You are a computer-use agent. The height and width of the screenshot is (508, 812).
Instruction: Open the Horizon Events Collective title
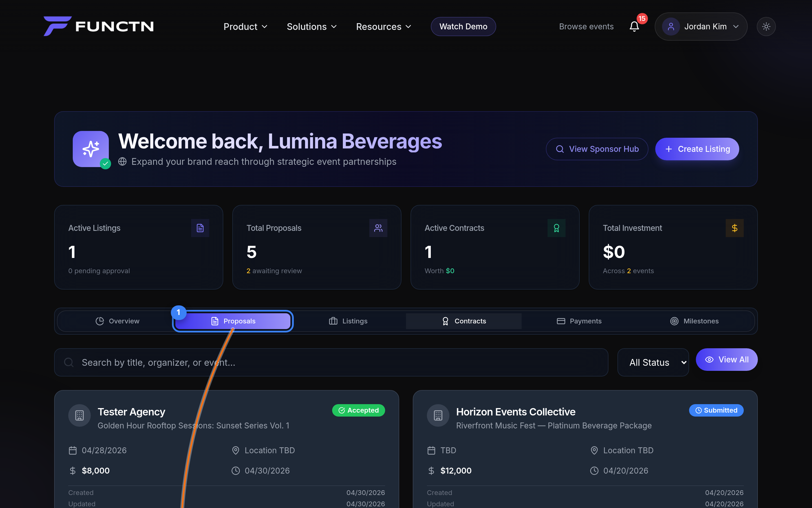[516, 411]
